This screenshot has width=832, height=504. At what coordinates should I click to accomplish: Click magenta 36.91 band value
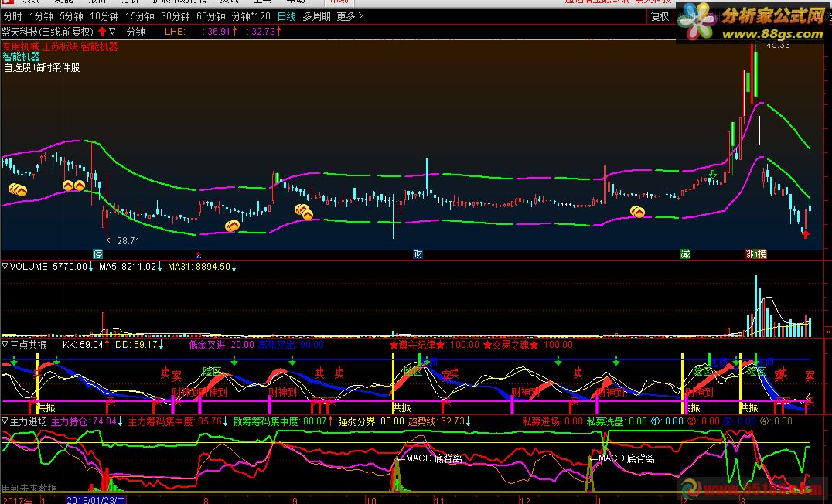[x=220, y=32]
